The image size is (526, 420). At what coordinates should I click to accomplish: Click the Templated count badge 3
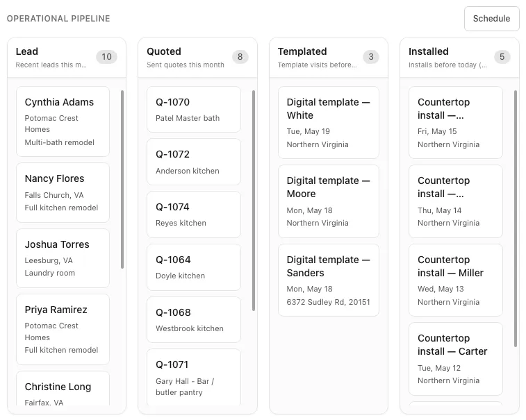point(371,57)
